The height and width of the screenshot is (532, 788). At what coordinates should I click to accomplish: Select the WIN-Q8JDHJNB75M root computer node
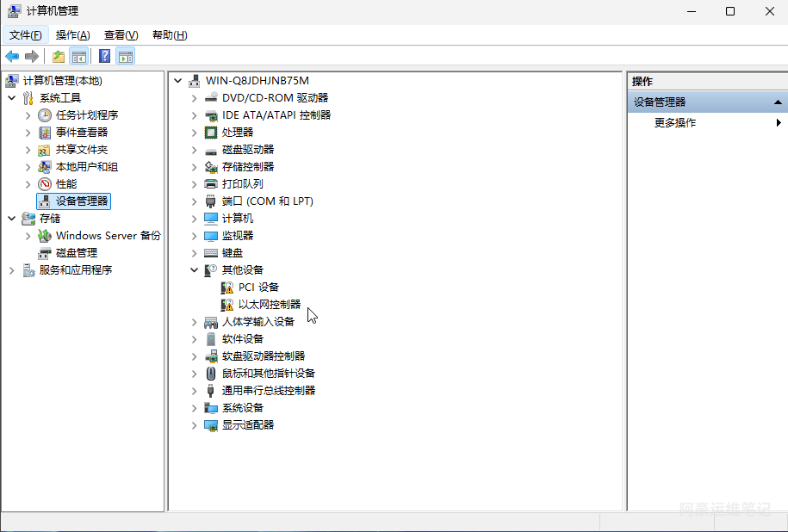[x=257, y=81]
